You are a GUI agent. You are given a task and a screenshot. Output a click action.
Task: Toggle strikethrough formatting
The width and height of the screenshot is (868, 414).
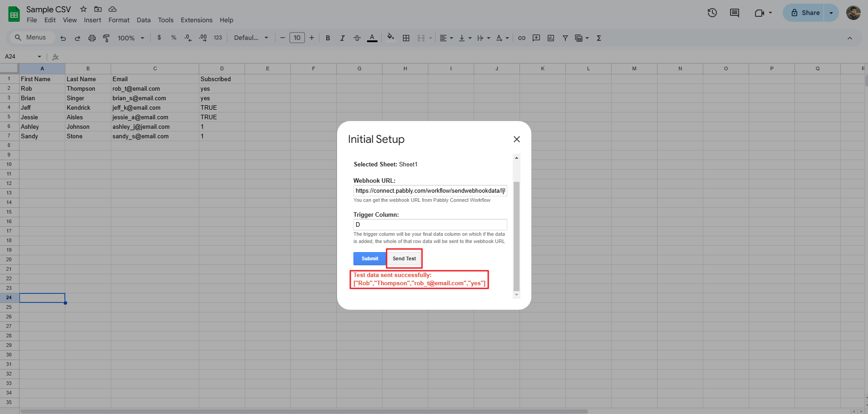[357, 38]
